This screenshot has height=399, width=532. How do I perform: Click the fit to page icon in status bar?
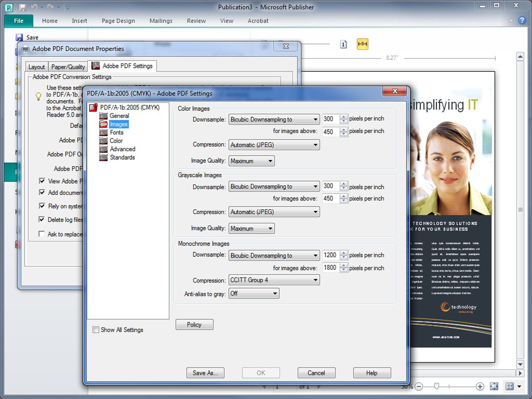point(494,387)
